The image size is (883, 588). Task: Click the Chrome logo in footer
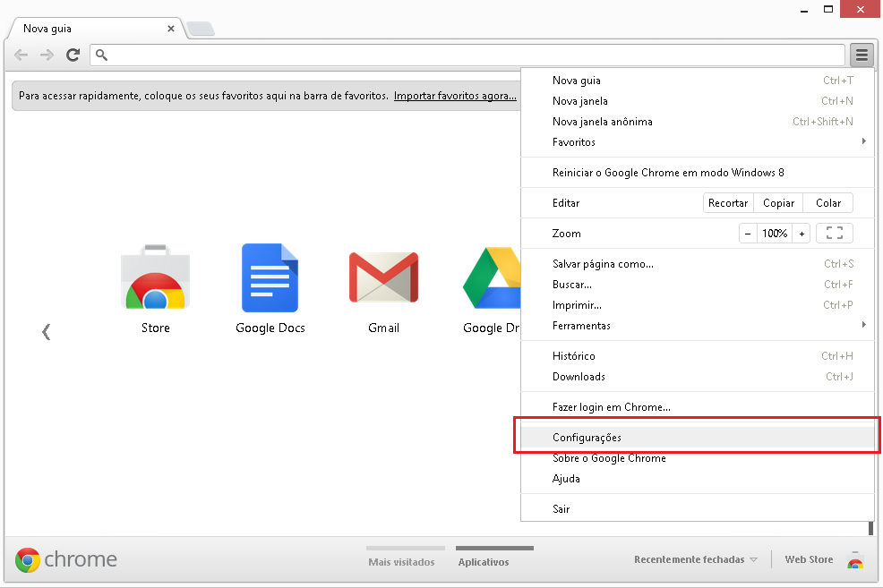[x=66, y=559]
